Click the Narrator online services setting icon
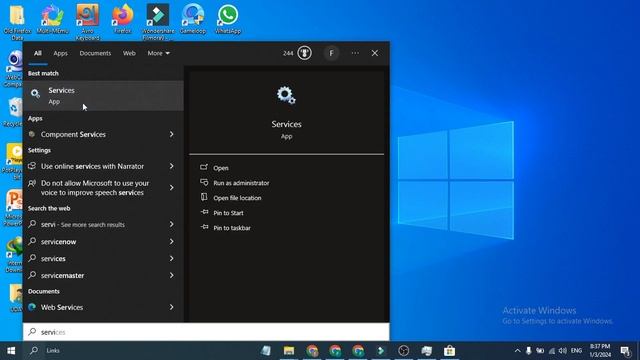 tap(32, 166)
